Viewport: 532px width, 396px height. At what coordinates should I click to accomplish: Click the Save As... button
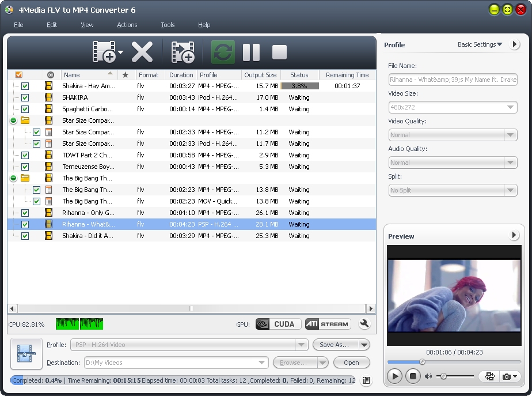(335, 345)
